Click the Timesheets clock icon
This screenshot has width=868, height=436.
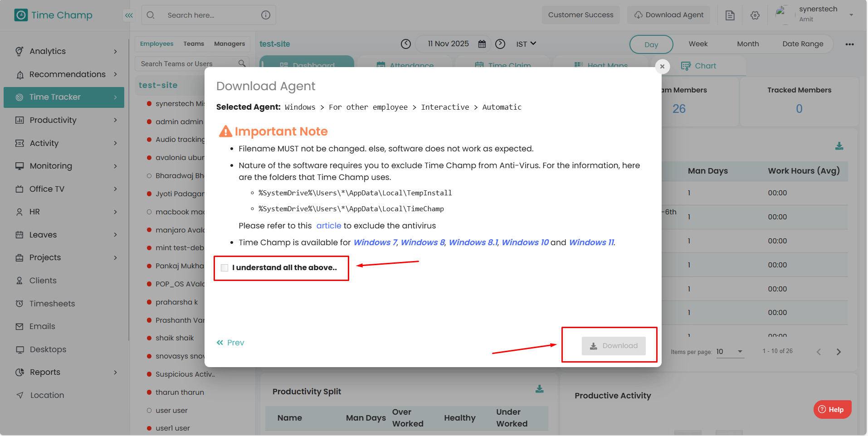click(x=20, y=303)
